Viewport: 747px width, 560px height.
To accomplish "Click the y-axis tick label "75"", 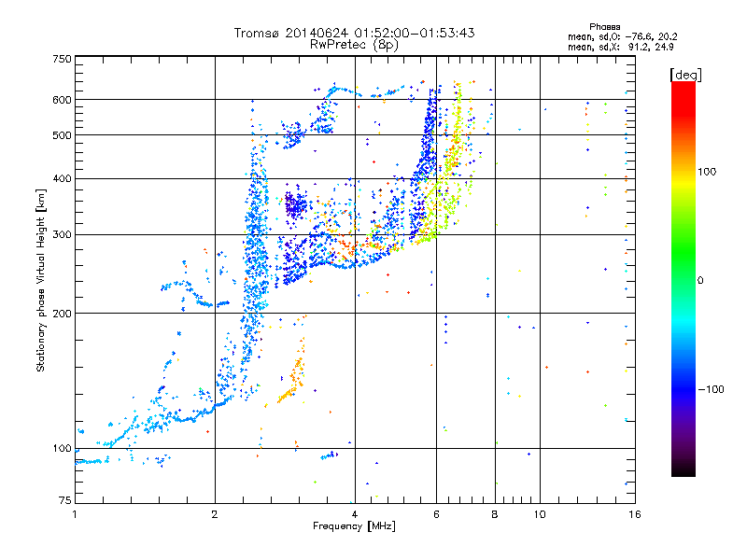I will (65, 500).
